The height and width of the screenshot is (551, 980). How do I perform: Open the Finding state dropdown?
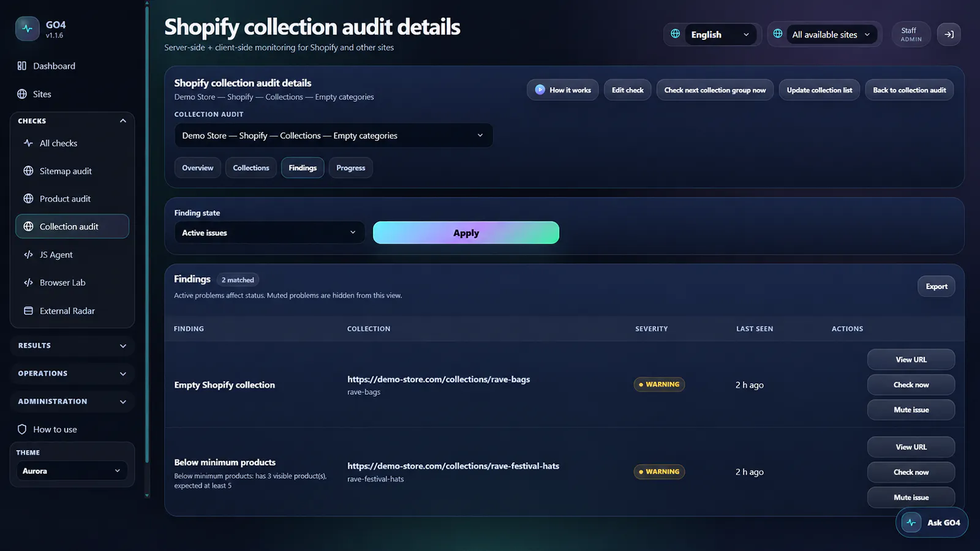pyautogui.click(x=269, y=233)
